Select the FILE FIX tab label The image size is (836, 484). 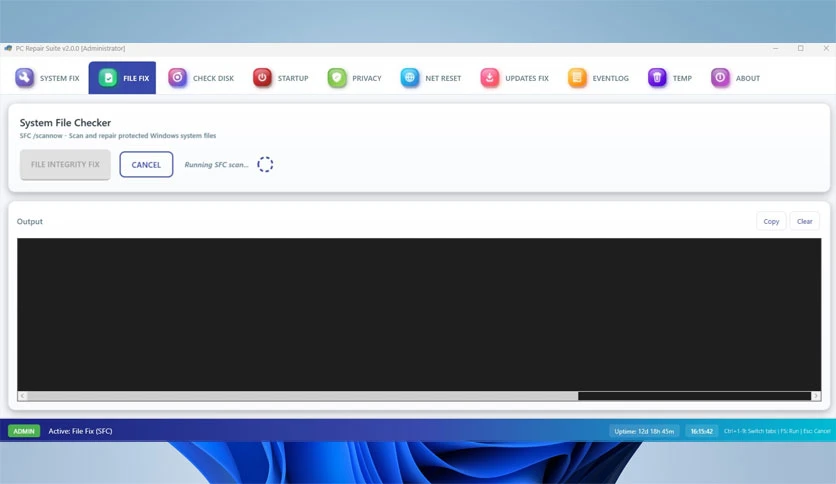(136, 78)
